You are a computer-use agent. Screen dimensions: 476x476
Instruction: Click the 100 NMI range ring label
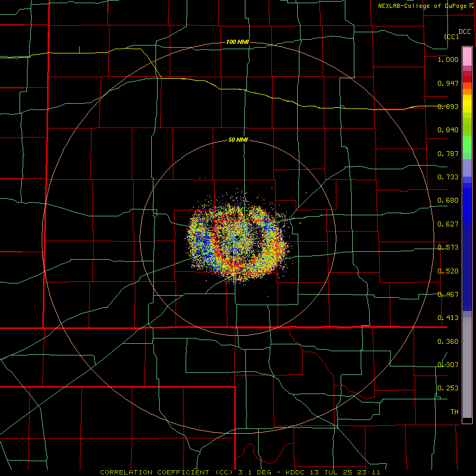pos(237,42)
